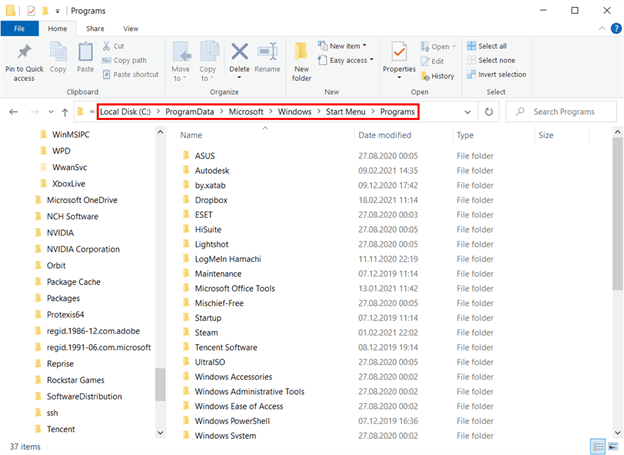This screenshot has height=455, width=624.
Task: Expand the address bar history dropdown
Action: (468, 112)
